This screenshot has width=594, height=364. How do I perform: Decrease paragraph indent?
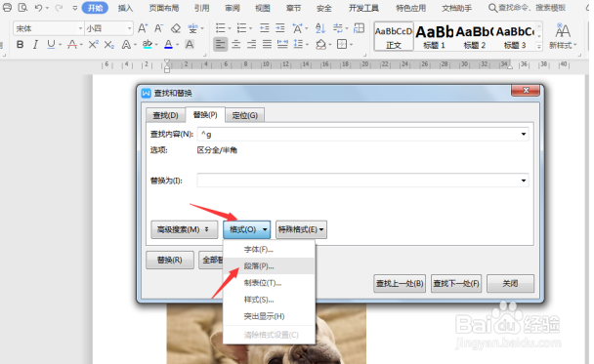tap(265, 28)
